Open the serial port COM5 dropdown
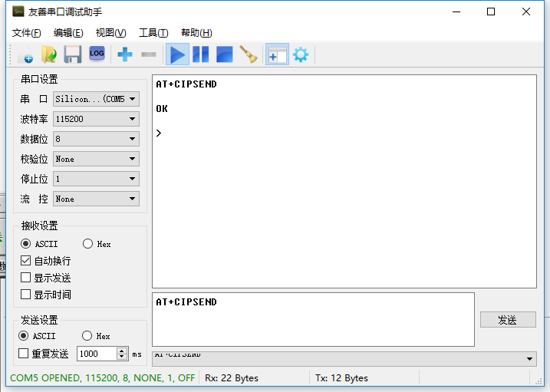This screenshot has height=392, width=550. click(x=96, y=99)
